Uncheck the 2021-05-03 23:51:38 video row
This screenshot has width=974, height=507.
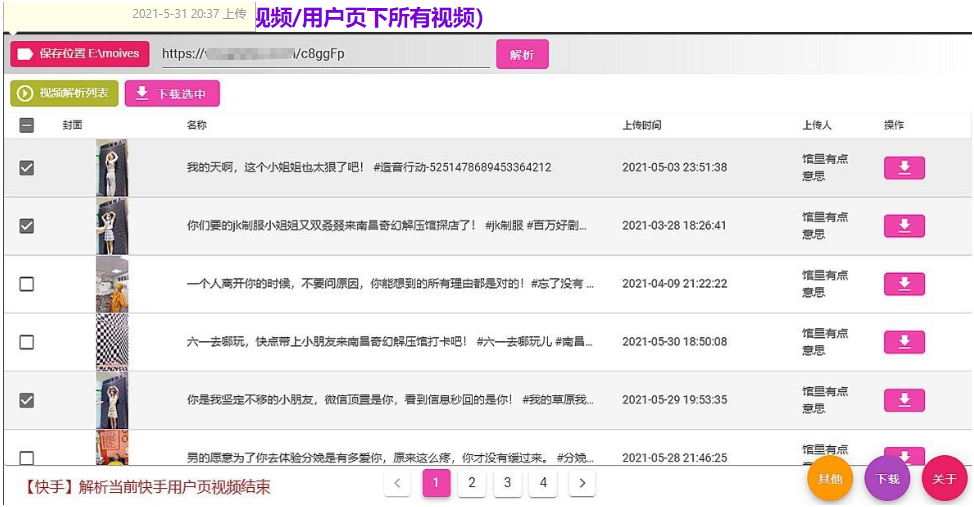tap(27, 168)
